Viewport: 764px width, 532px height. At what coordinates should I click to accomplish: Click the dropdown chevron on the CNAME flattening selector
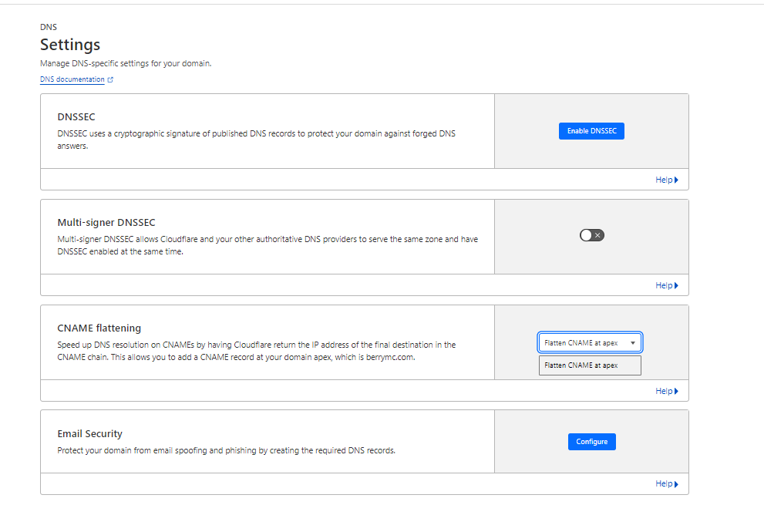click(634, 342)
